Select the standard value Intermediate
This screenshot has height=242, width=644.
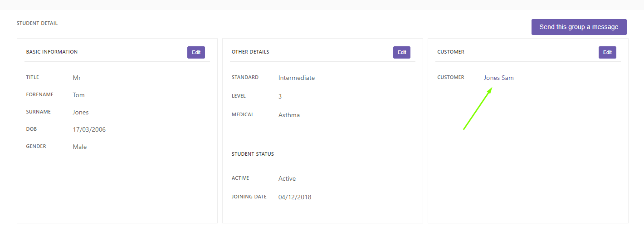click(x=297, y=78)
